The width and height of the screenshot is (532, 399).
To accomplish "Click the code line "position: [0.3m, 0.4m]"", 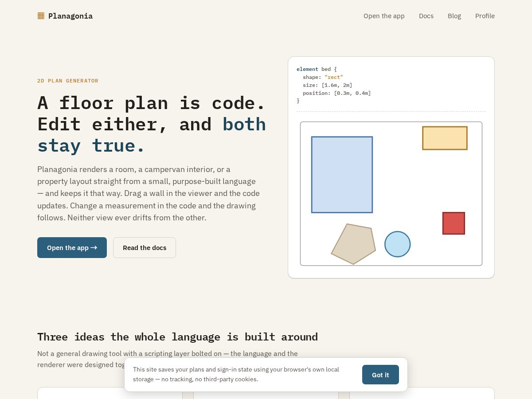I will (337, 93).
